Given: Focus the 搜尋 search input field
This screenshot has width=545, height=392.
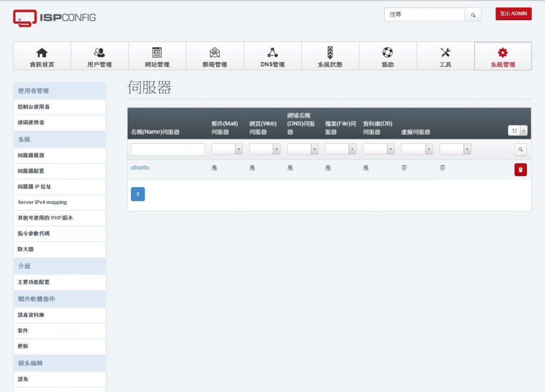Looking at the screenshot, I should click(424, 14).
